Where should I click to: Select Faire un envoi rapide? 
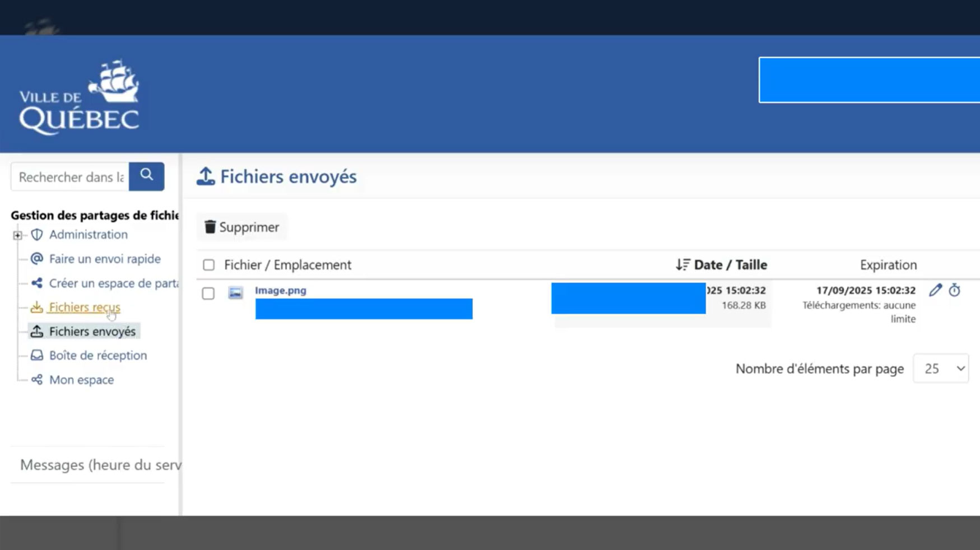tap(105, 259)
